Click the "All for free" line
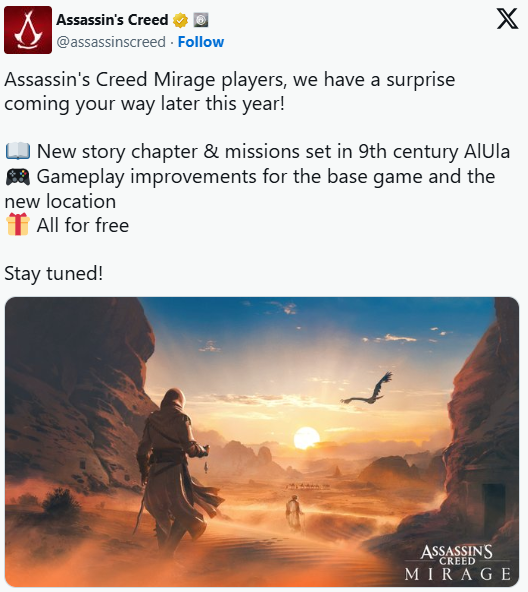 83,225
